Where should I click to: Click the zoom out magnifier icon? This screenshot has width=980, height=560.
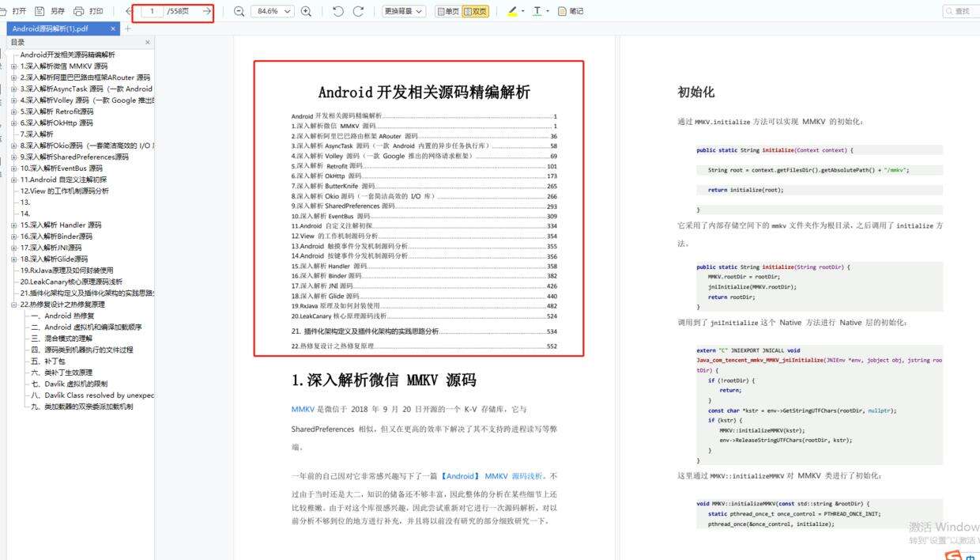[239, 11]
